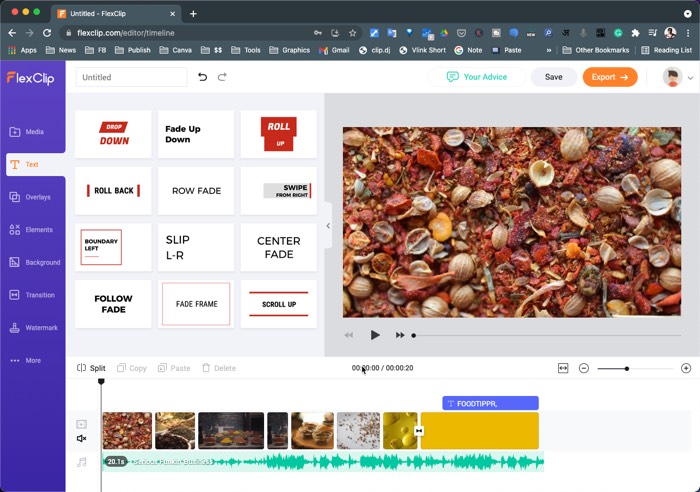The width and height of the screenshot is (700, 492).
Task: Click the transition icon between clips
Action: click(x=419, y=431)
